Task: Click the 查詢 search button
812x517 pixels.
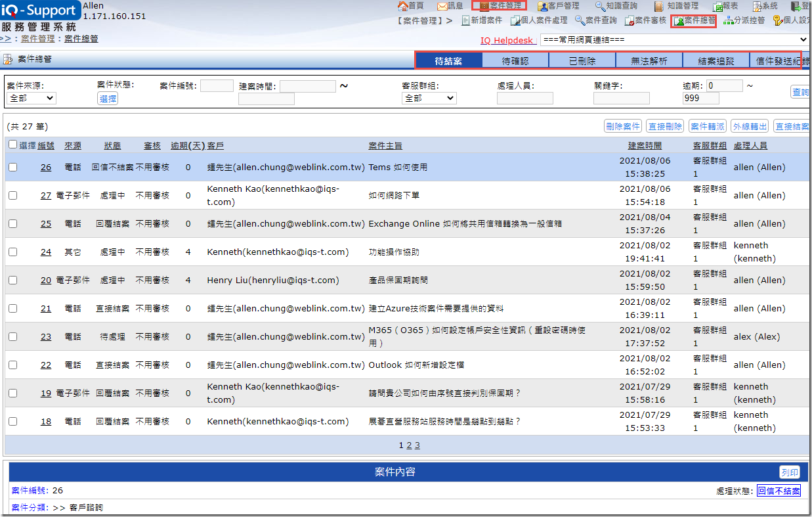Action: [x=800, y=92]
